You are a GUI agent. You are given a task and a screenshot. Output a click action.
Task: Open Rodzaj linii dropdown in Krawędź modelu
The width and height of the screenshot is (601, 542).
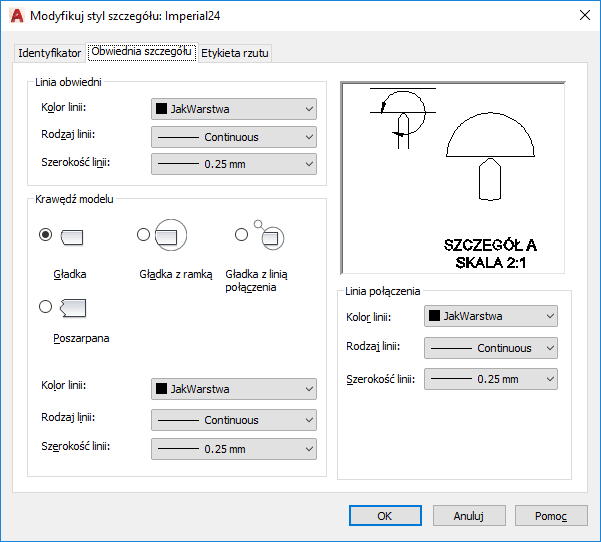point(234,420)
